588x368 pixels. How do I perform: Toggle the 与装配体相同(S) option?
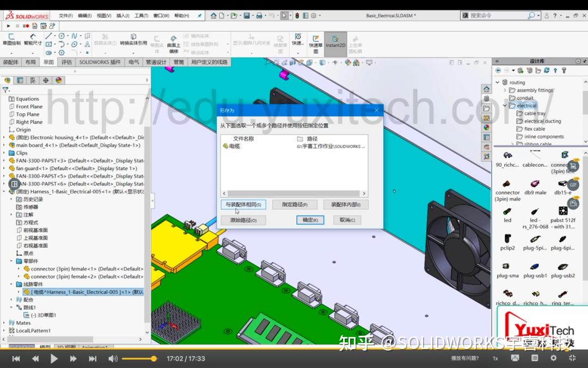pos(243,204)
